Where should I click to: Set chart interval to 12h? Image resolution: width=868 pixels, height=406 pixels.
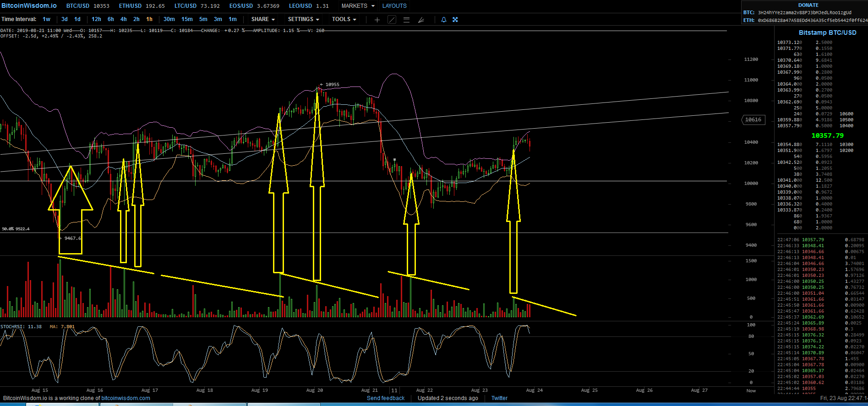click(x=96, y=19)
